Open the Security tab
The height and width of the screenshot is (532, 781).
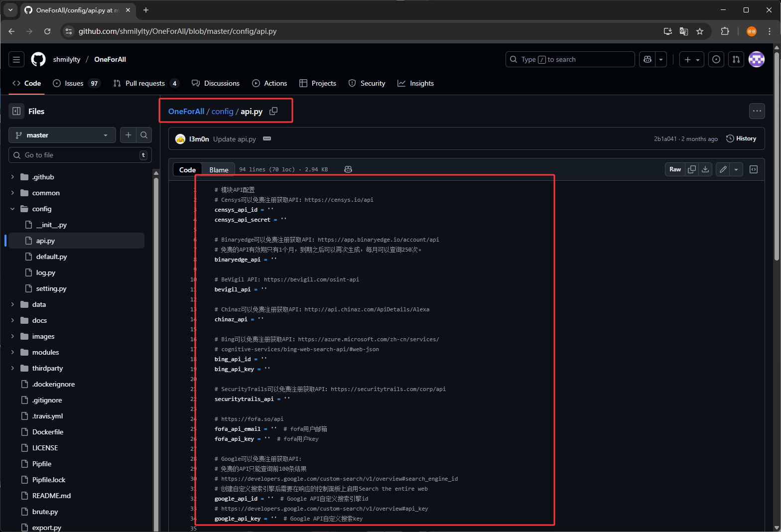[367, 83]
